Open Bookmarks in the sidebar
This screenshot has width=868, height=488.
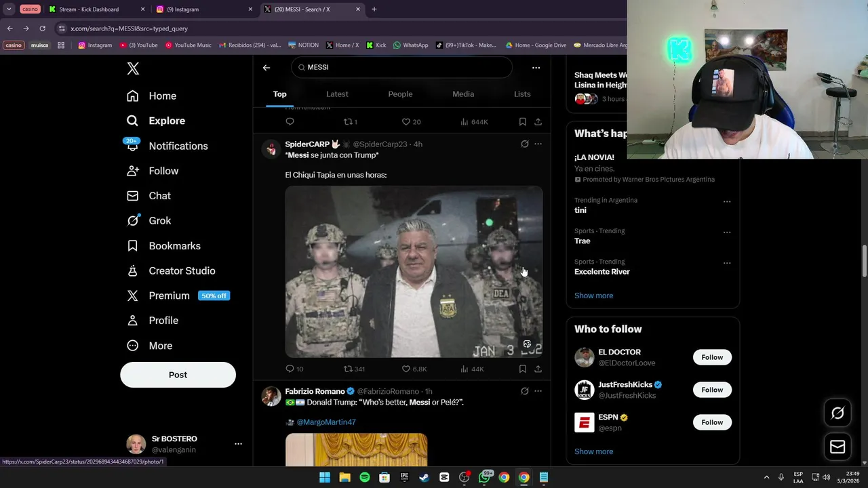pos(163,246)
